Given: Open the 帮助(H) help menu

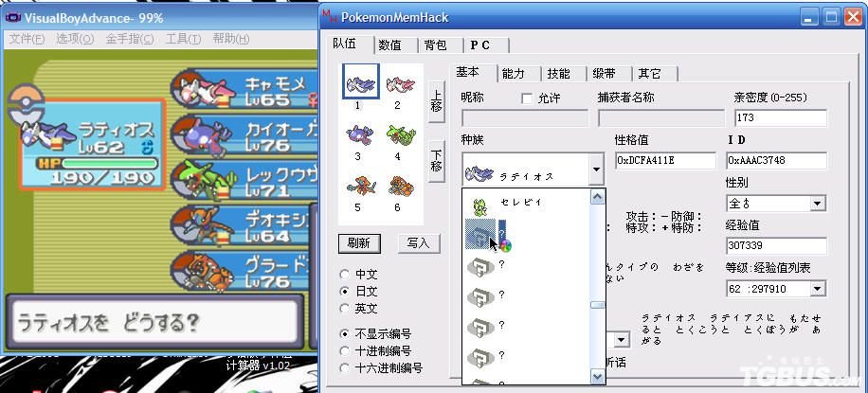Looking at the screenshot, I should pos(231,39).
